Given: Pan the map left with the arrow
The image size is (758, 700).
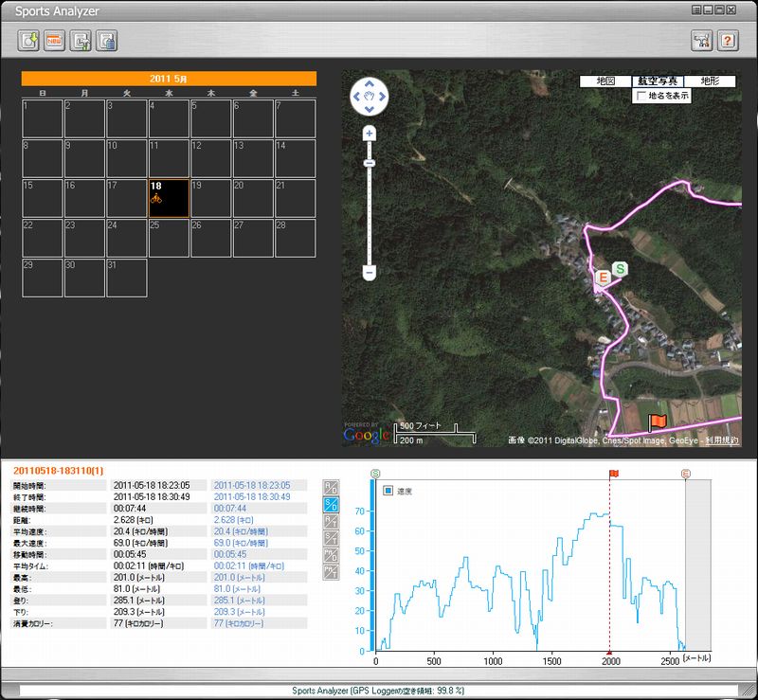Looking at the screenshot, I should click(356, 97).
